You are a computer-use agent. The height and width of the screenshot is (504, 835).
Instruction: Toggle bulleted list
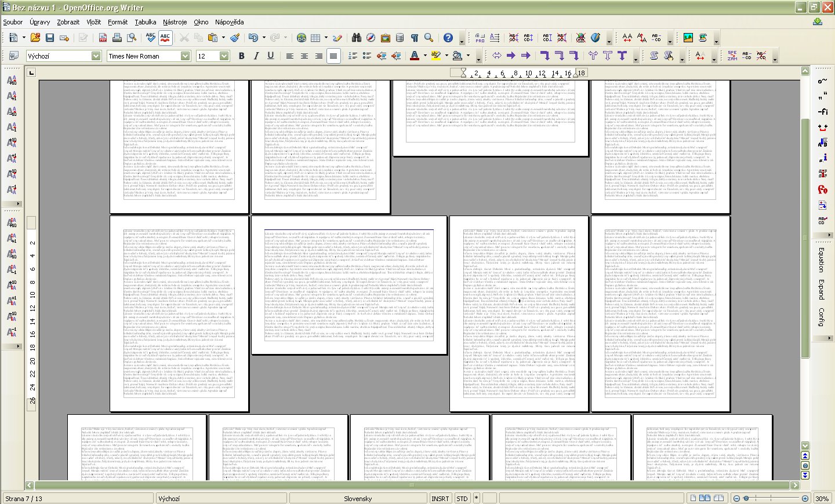(366, 56)
